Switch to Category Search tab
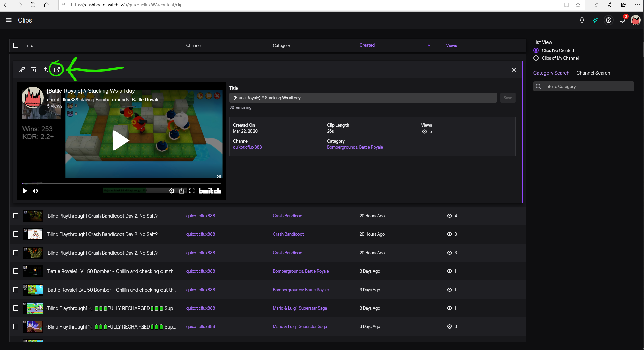Image resolution: width=644 pixels, height=350 pixels. (551, 73)
